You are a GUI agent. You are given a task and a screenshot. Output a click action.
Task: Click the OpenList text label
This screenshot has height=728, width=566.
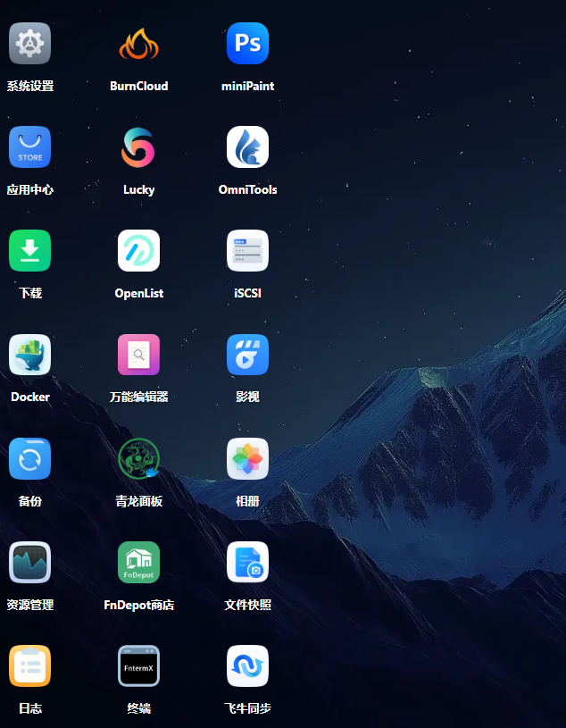pos(138,293)
